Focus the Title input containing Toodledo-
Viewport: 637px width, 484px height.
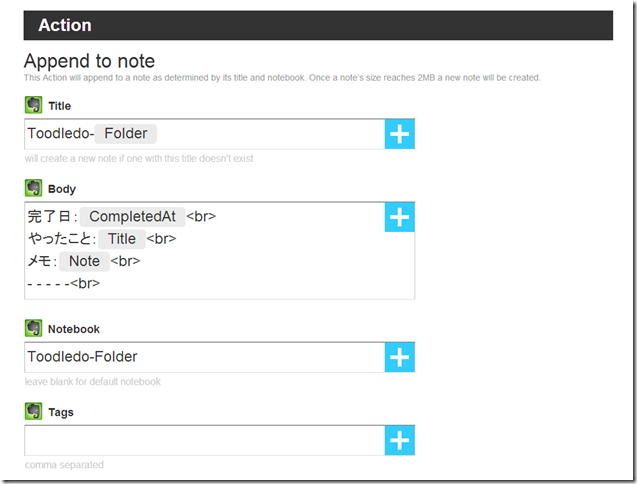204,134
